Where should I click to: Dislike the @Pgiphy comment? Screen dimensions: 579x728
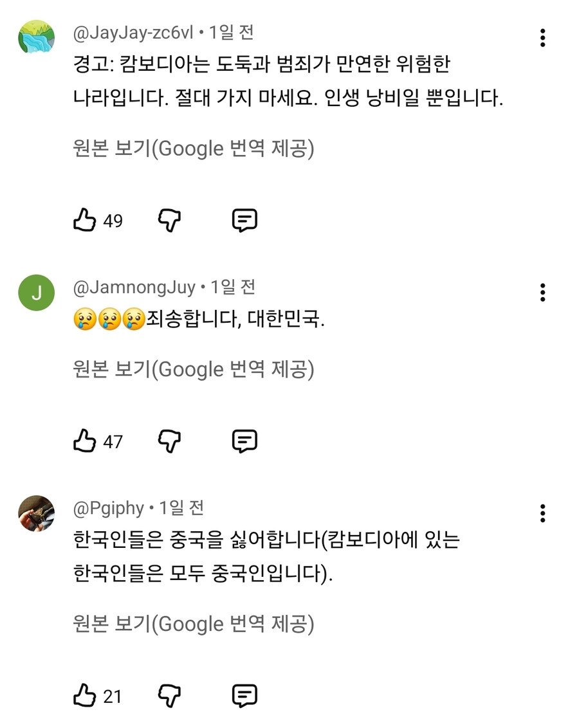(169, 696)
